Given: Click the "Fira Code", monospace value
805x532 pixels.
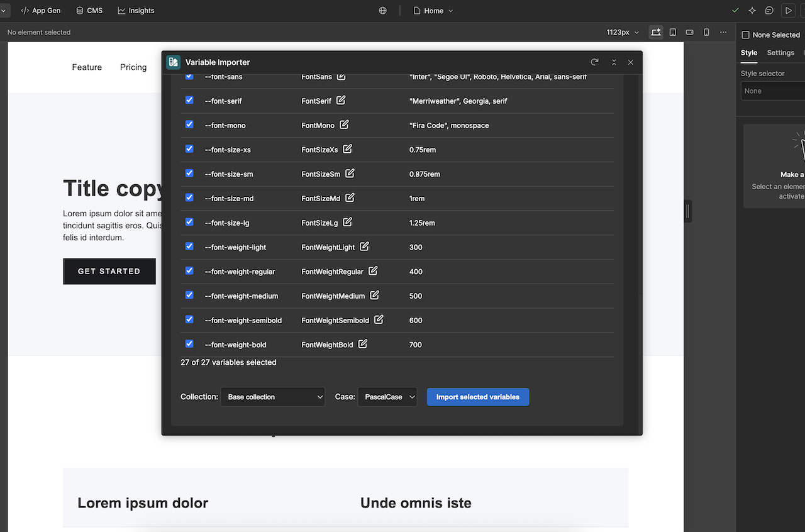Looking at the screenshot, I should click(449, 125).
